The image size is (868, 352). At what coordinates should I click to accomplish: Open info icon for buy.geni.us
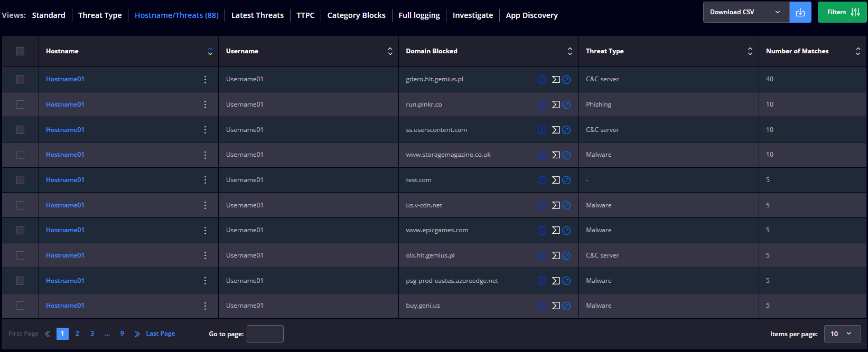pos(542,306)
